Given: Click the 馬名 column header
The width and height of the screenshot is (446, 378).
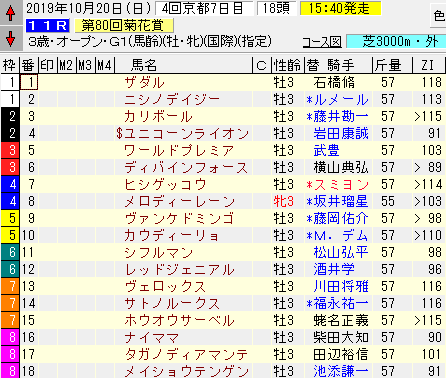Looking at the screenshot, I should click(144, 65).
